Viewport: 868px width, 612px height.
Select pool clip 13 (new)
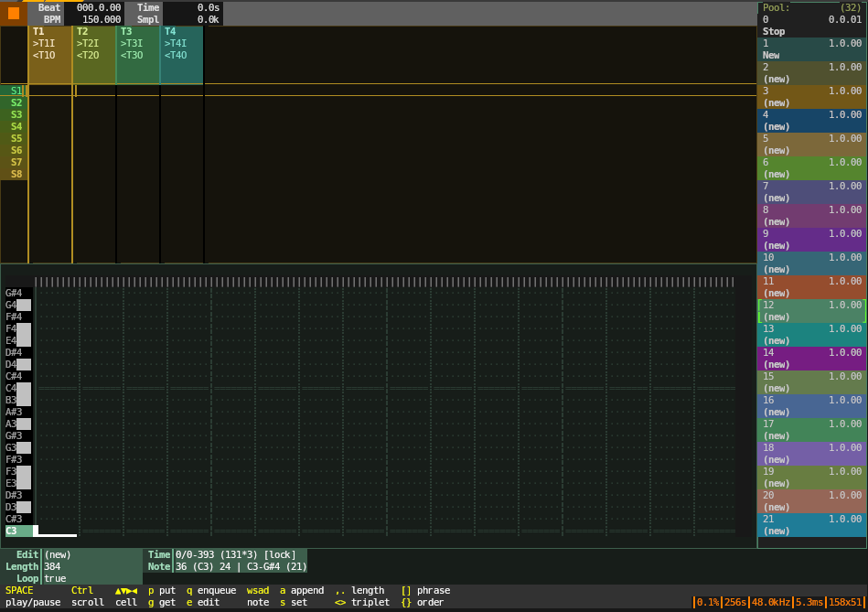click(x=812, y=335)
